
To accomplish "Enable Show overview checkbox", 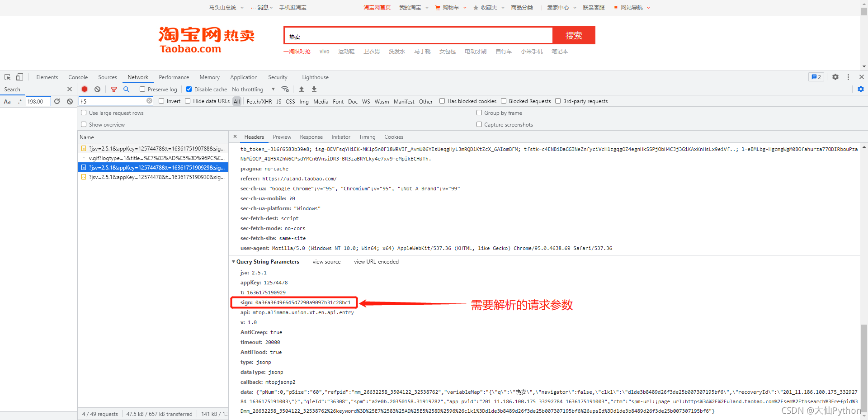I will [84, 124].
